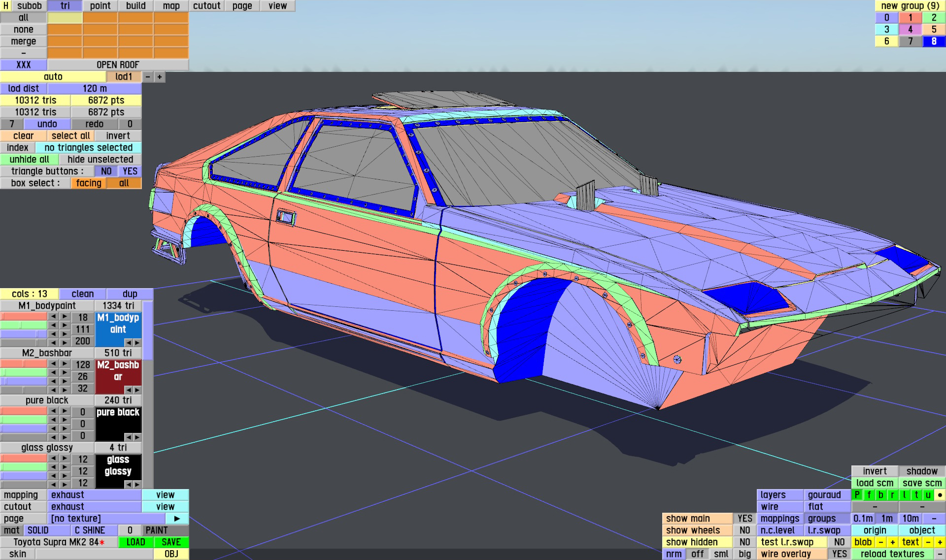
Task: Click the green SAVE button
Action: click(x=171, y=542)
